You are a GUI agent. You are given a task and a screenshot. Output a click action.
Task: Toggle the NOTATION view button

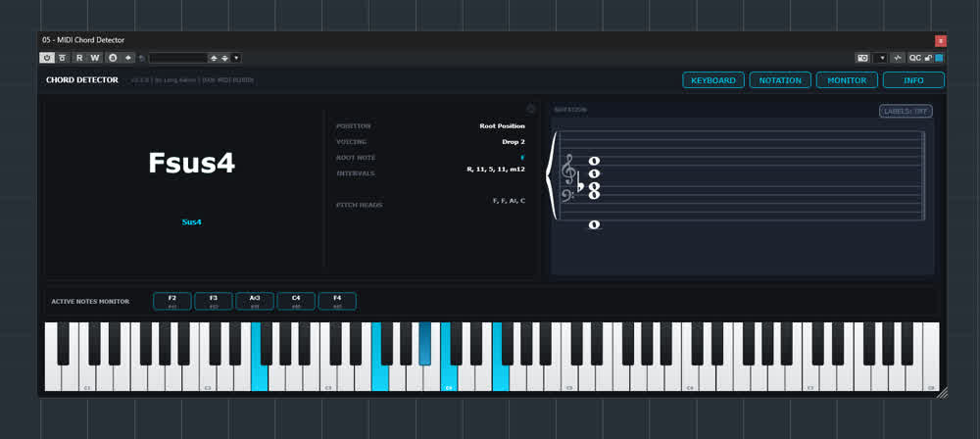[780, 80]
